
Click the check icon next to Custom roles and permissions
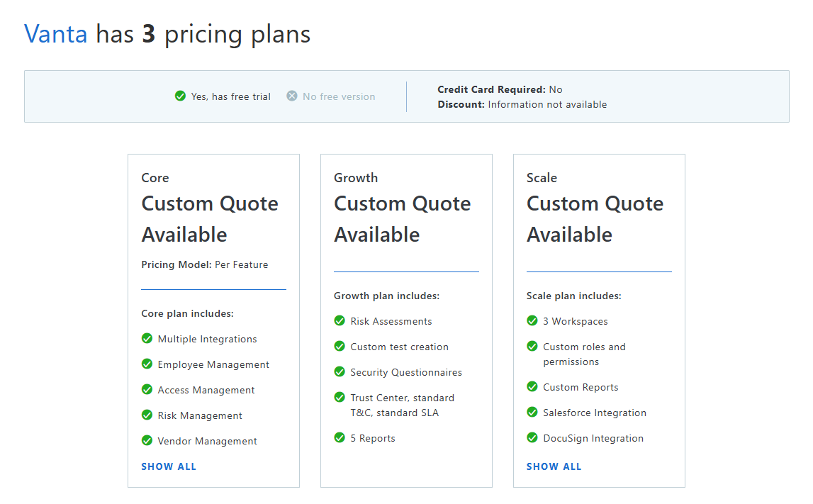tap(532, 346)
